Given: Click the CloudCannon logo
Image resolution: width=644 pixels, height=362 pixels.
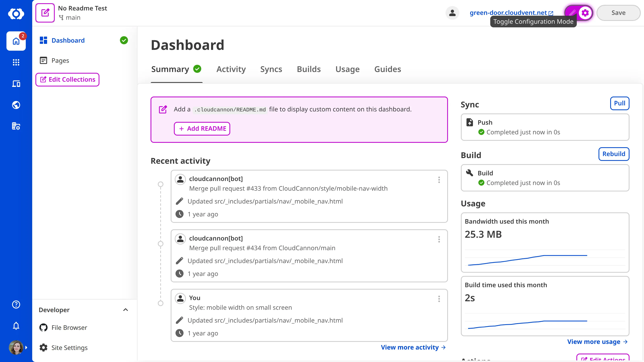Looking at the screenshot, I should [16, 13].
